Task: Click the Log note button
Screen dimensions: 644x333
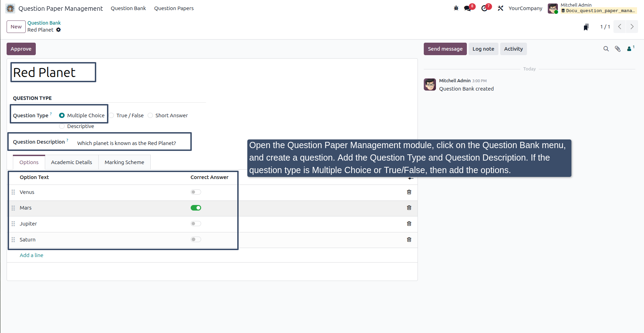Action: coord(483,49)
